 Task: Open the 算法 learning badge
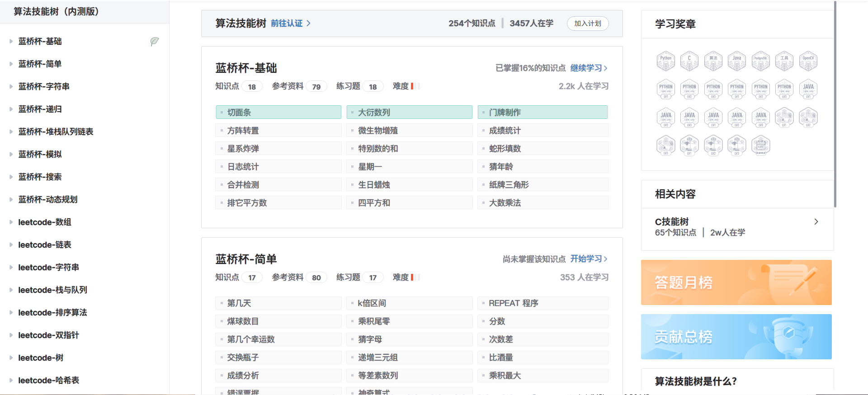[713, 61]
